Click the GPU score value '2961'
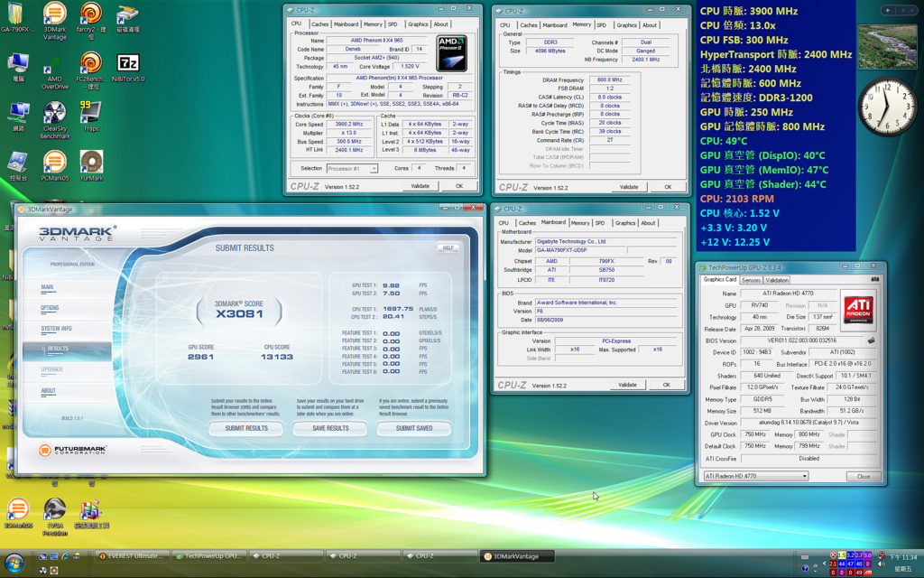Viewport: 924px width, 578px height. [x=200, y=357]
